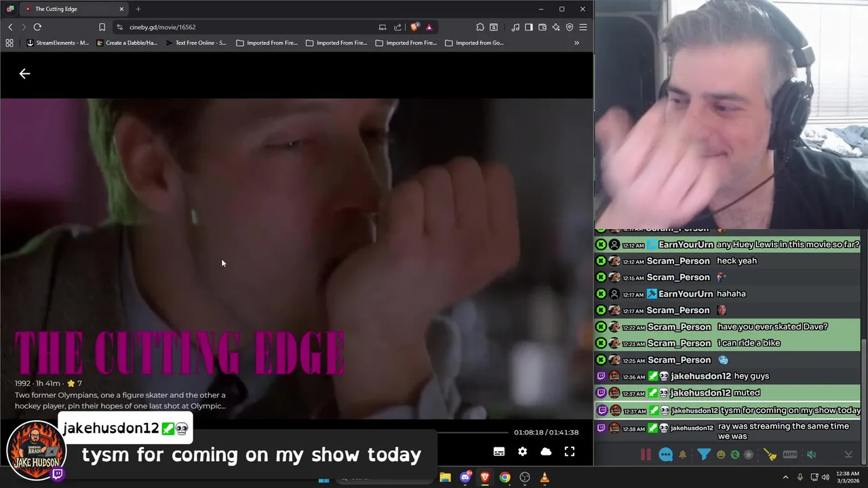Expand the system tray hidden icons chevron
Viewport: 868px width, 488px height.
(785, 478)
